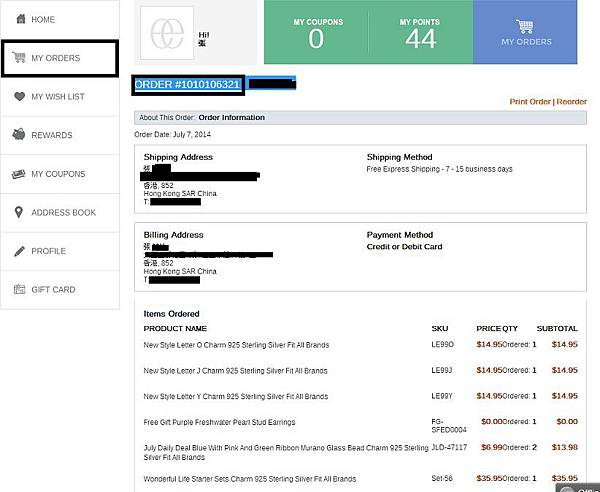Click SKU value JLD-47117

(x=449, y=447)
